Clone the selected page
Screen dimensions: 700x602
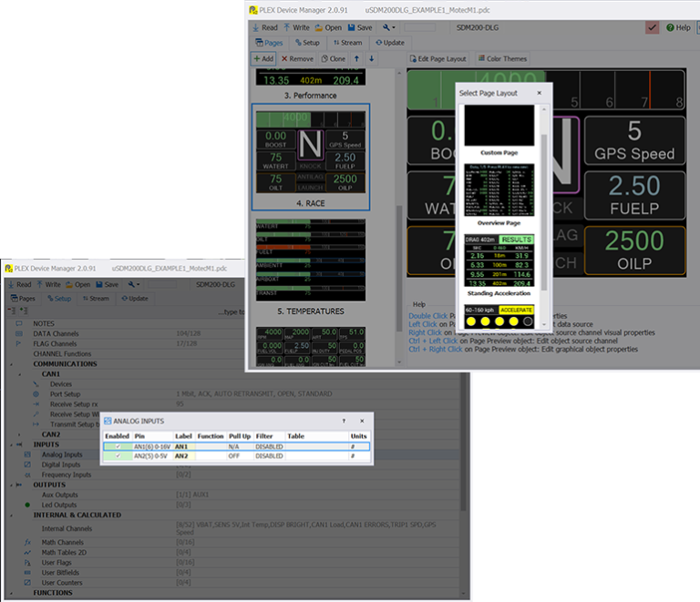coord(332,58)
